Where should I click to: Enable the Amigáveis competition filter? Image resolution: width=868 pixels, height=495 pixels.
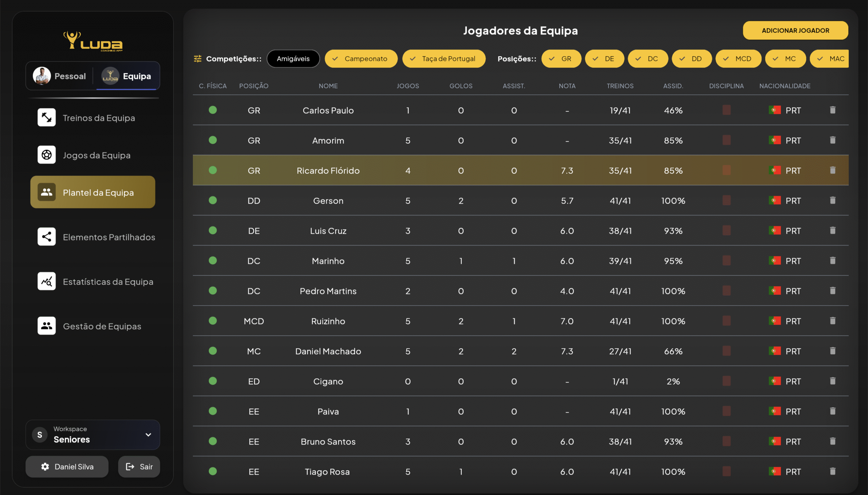click(293, 59)
